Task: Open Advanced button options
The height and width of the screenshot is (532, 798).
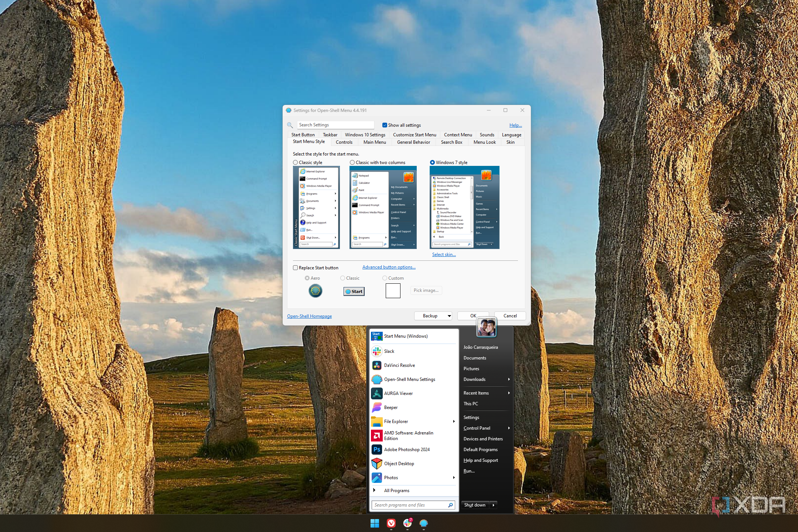Action: (x=389, y=267)
